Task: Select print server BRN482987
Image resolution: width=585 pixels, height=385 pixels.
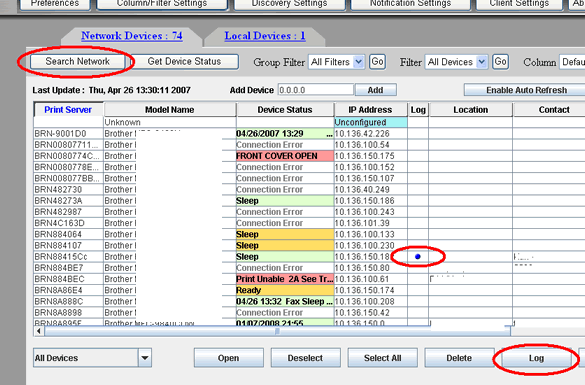Action: (69, 212)
